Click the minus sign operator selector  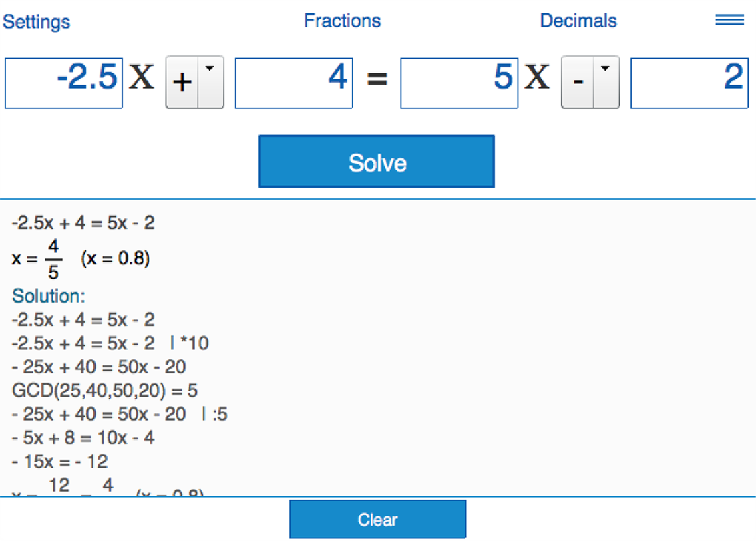[x=578, y=83]
